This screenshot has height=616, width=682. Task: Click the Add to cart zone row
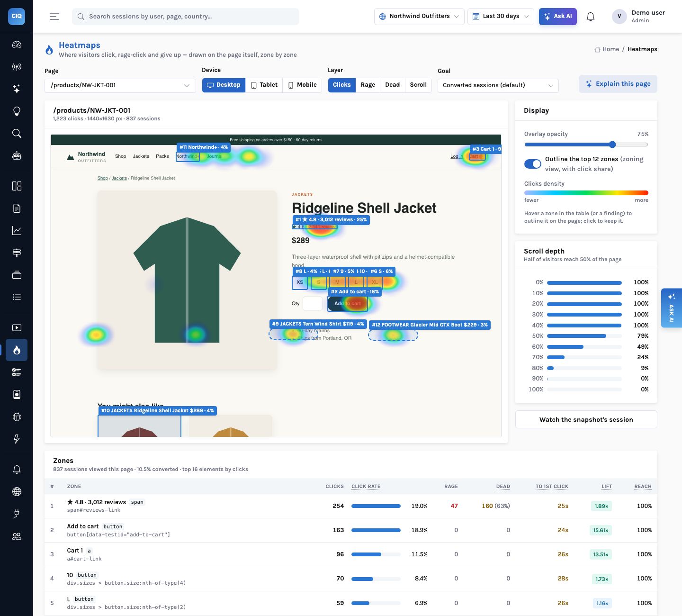pyautogui.click(x=351, y=530)
